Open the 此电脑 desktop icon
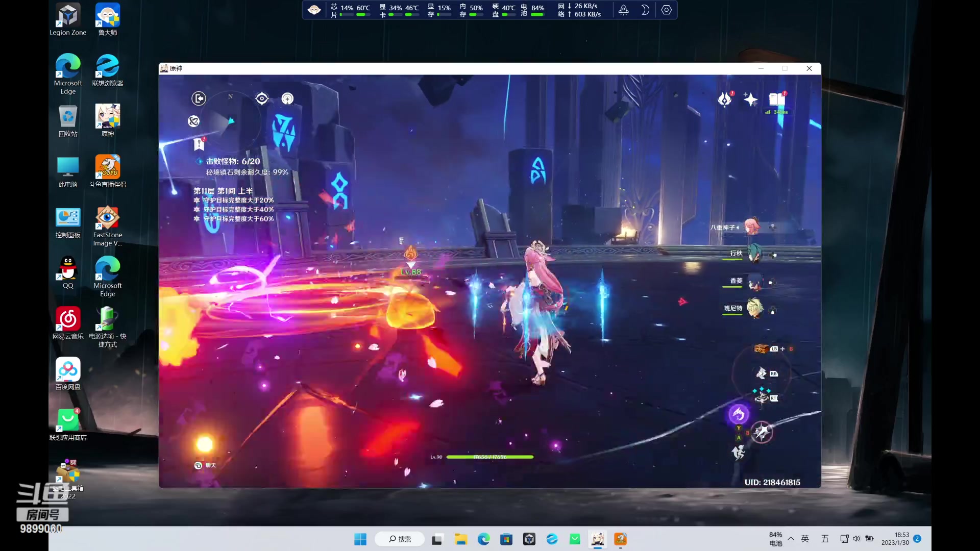Viewport: 980px width, 551px height. point(68,171)
